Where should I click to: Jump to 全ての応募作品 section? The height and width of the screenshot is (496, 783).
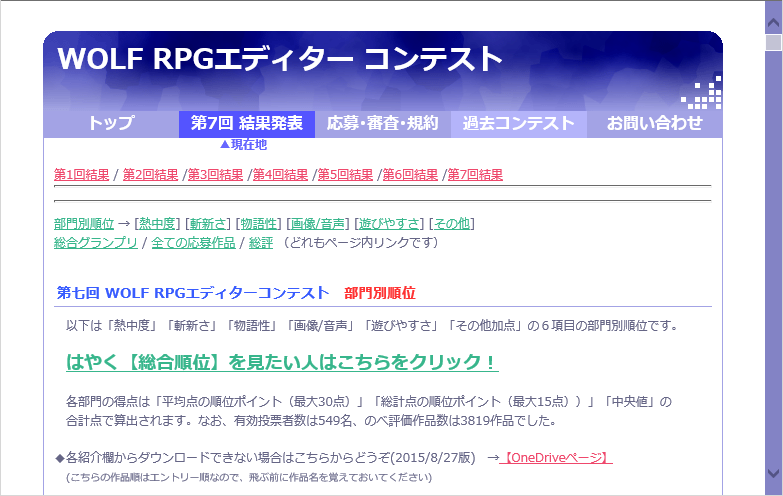tap(193, 243)
